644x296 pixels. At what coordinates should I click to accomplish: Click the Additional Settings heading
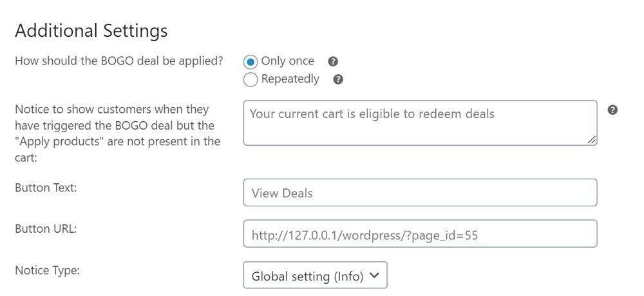[x=91, y=31]
